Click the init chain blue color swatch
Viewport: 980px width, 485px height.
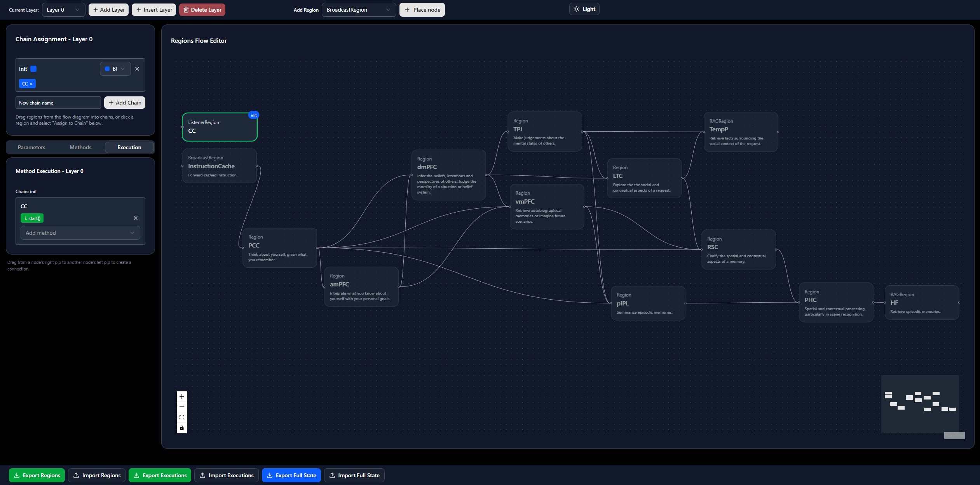coord(33,69)
